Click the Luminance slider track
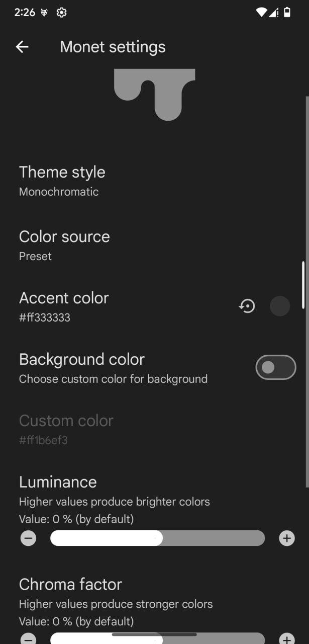The image size is (309, 644). point(157,538)
